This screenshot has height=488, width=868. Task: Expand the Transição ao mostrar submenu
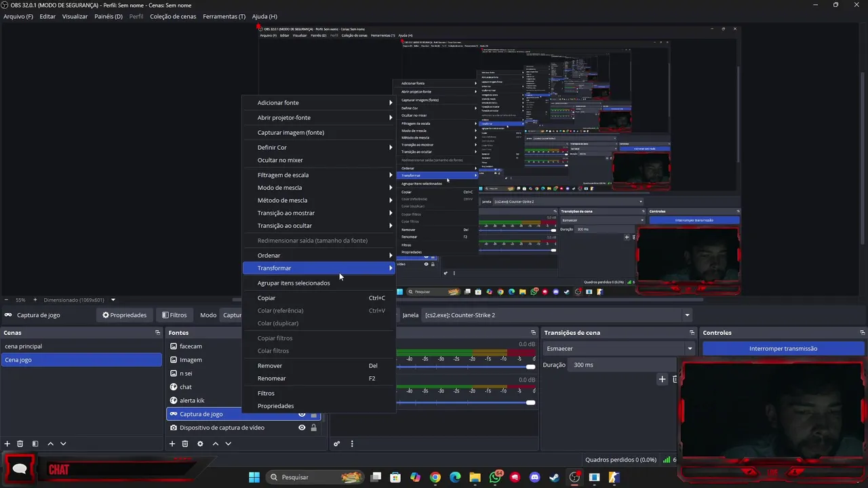319,213
